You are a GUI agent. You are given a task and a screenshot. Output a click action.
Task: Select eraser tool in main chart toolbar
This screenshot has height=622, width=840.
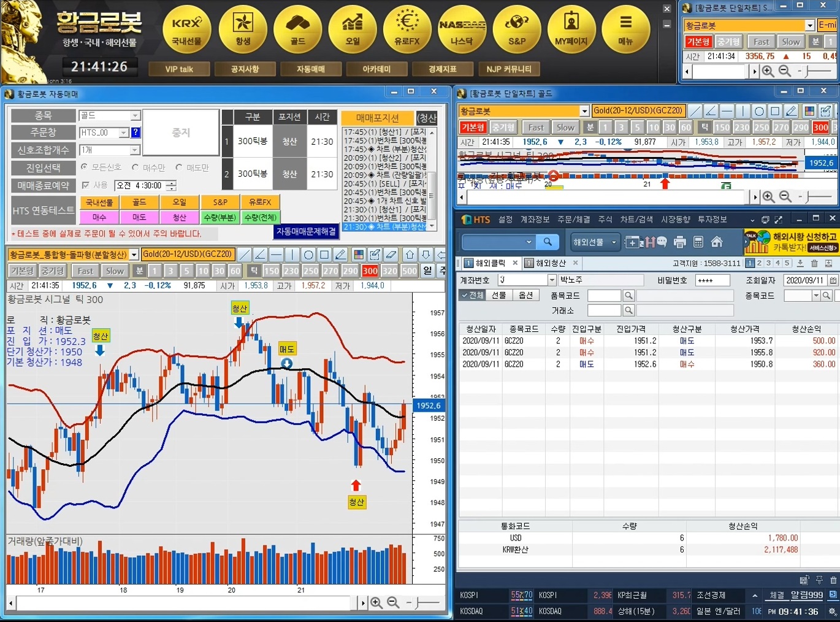[x=391, y=255]
